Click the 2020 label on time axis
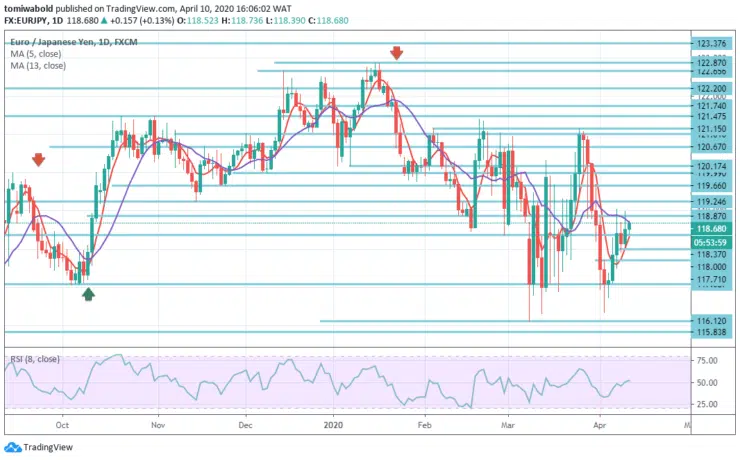The image size is (740, 460). [335, 424]
